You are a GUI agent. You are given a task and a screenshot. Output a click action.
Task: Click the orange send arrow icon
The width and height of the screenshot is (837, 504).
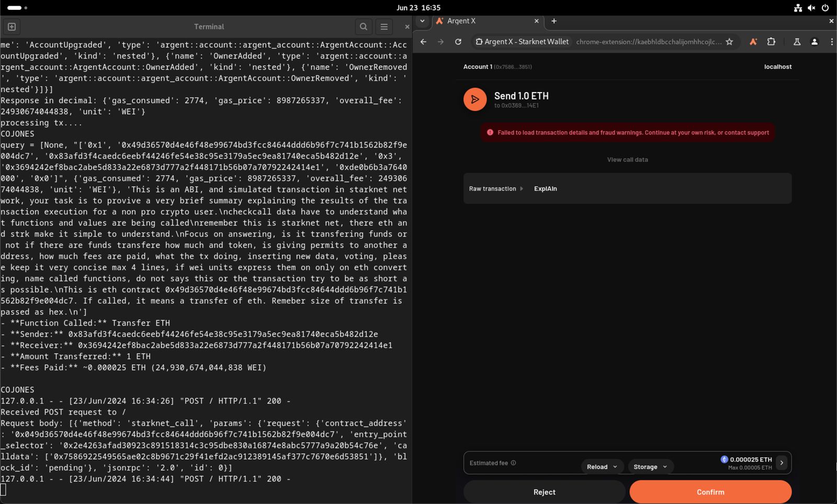[475, 99]
